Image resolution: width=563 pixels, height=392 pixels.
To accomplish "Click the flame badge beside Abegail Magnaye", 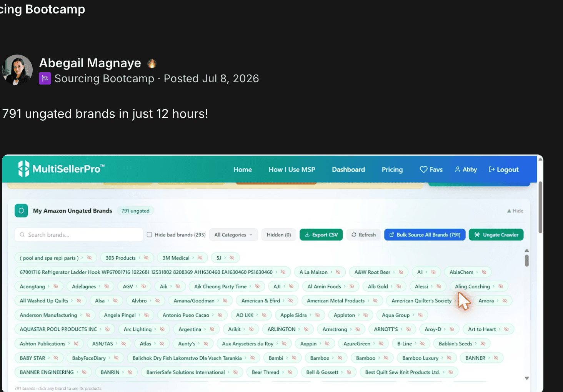I will click(x=152, y=63).
